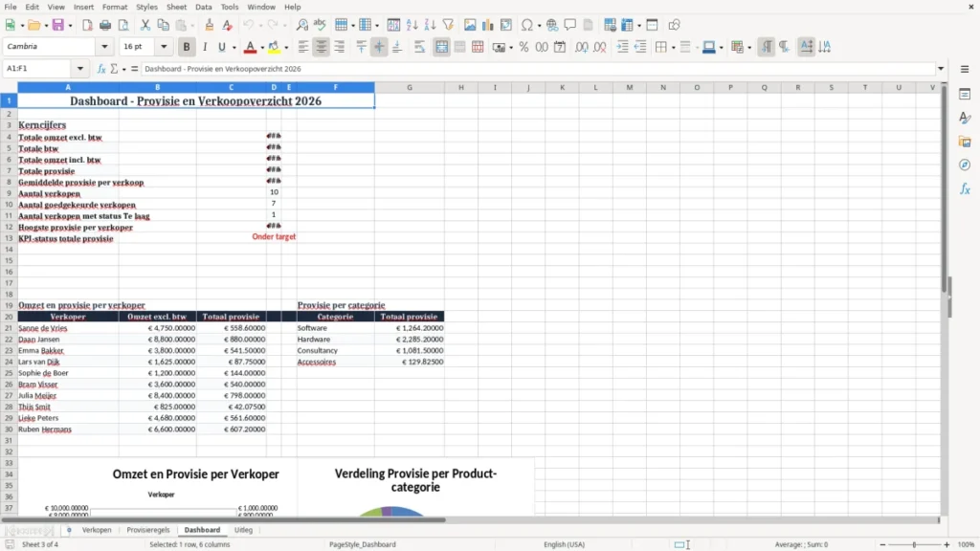Image resolution: width=980 pixels, height=551 pixels.
Task: Toggle Align Left
Action: pos(303,47)
